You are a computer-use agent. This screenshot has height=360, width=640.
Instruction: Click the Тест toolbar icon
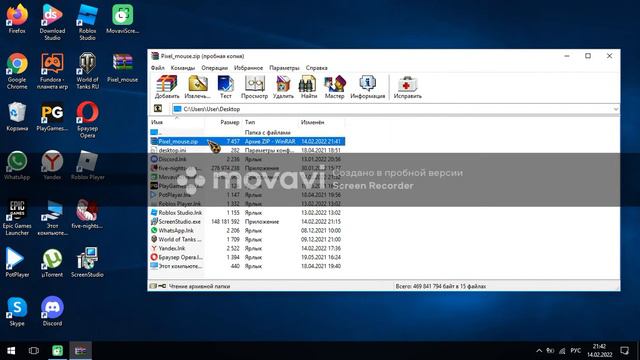[x=225, y=87]
